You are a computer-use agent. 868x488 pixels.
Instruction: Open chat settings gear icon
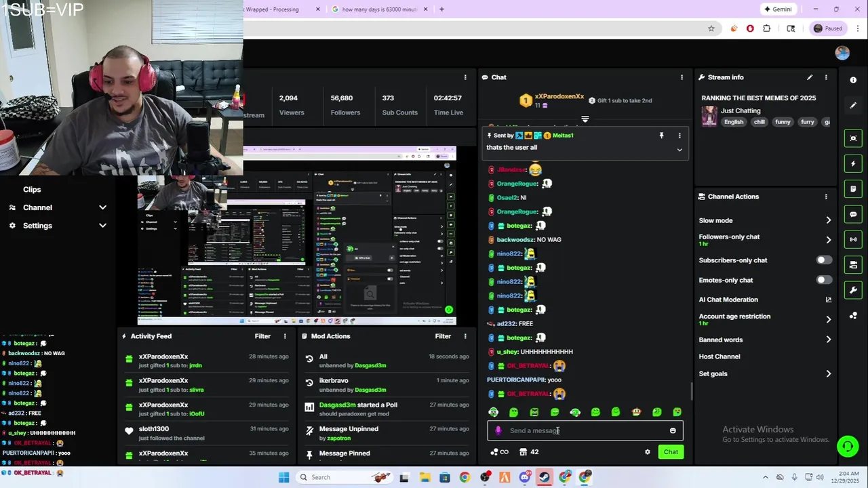(x=648, y=452)
